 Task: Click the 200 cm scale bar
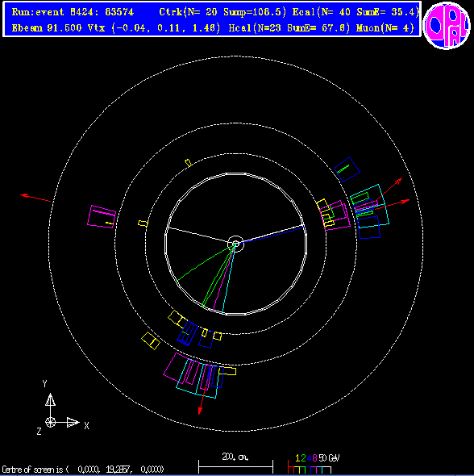tap(235, 466)
